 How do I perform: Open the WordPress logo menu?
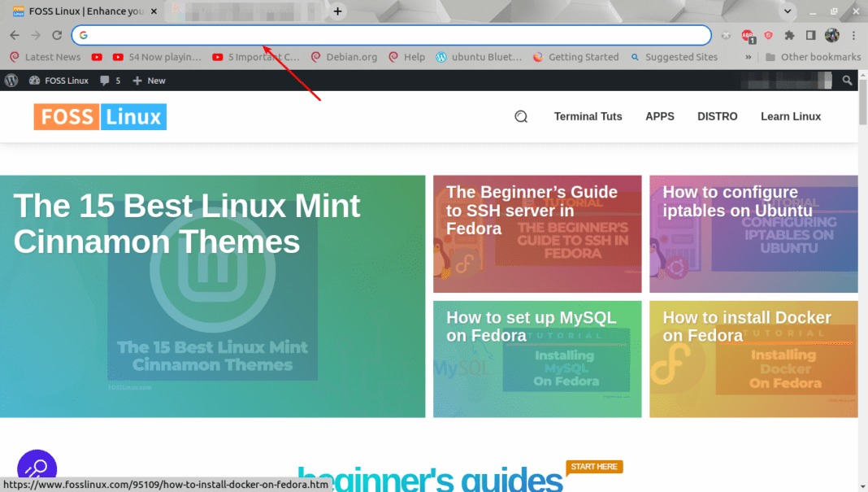11,81
